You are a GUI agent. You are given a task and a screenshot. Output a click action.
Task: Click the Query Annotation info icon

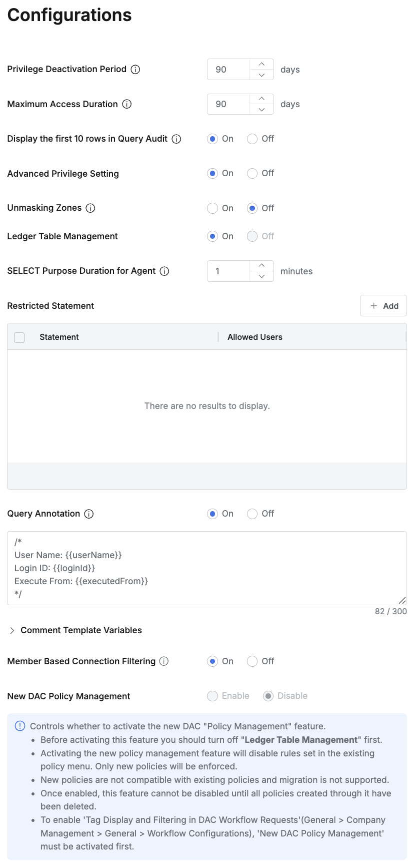click(89, 514)
